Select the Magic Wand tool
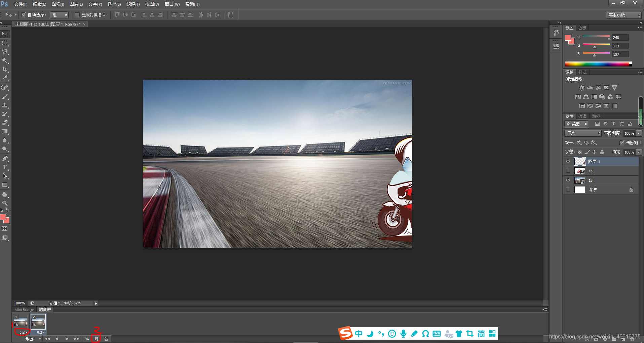The height and width of the screenshot is (343, 644). (5, 60)
